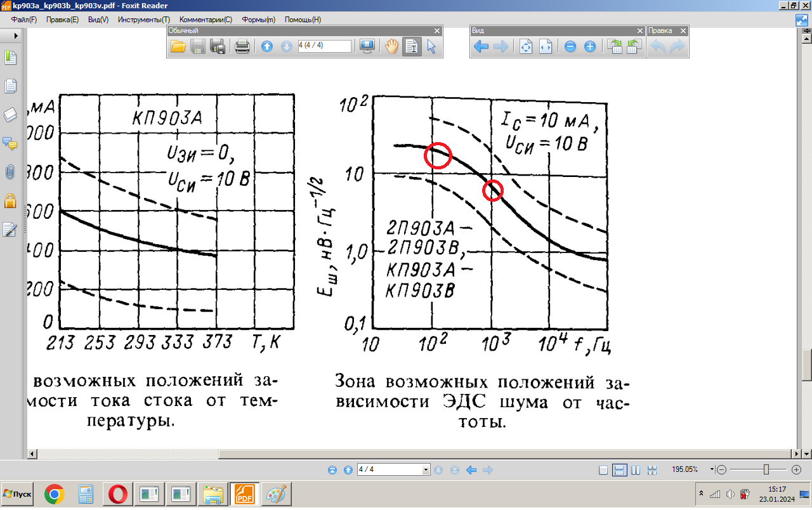Click the zoom slider handle
The image size is (812, 510).
point(766,470)
